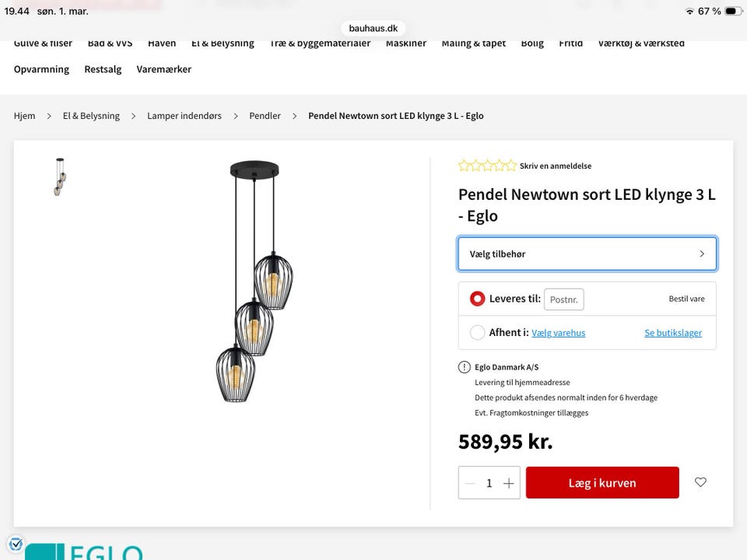The image size is (747, 560).
Task: Expand the 'Vælg tilbehør' accessory selector
Action: coord(587,254)
